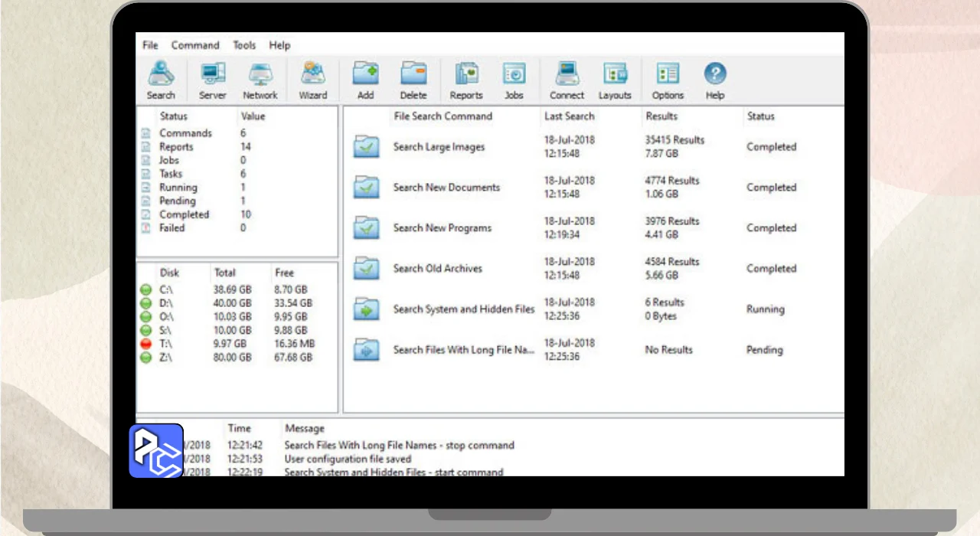The height and width of the screenshot is (536, 980).
Task: Open the Options toolbar icon
Action: point(668,80)
